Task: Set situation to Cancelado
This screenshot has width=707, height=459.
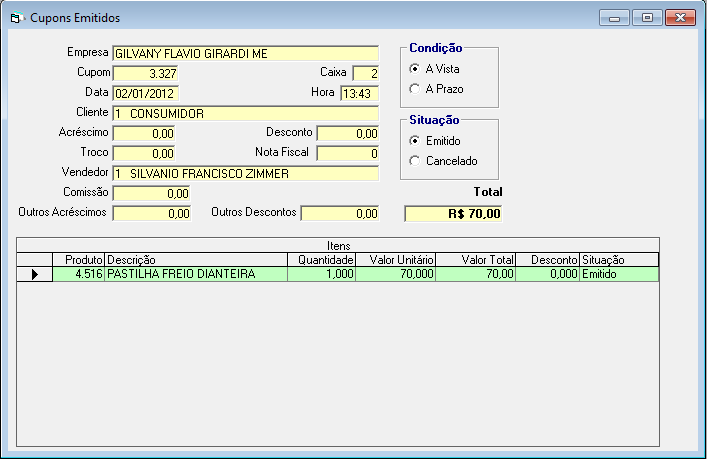Action: click(x=415, y=161)
